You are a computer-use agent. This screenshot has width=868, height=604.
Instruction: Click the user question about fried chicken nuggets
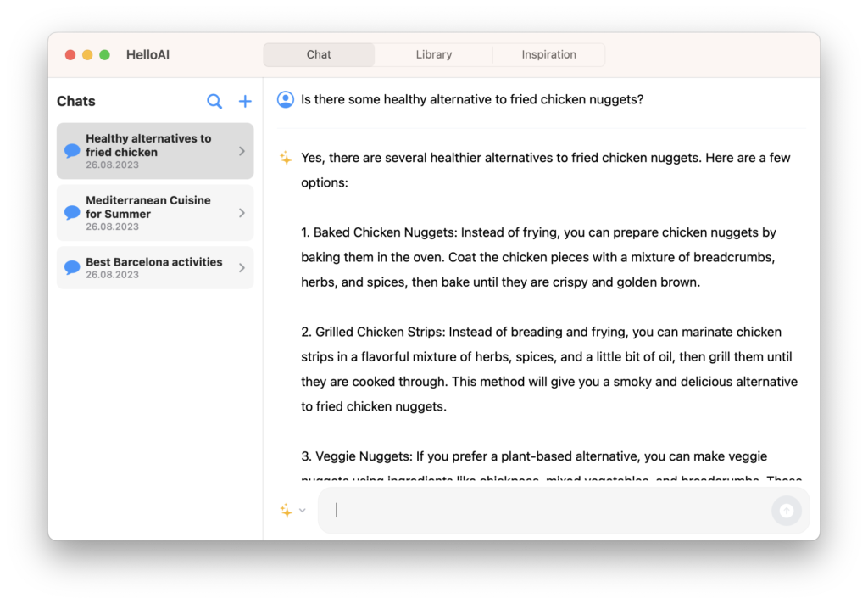(x=472, y=100)
